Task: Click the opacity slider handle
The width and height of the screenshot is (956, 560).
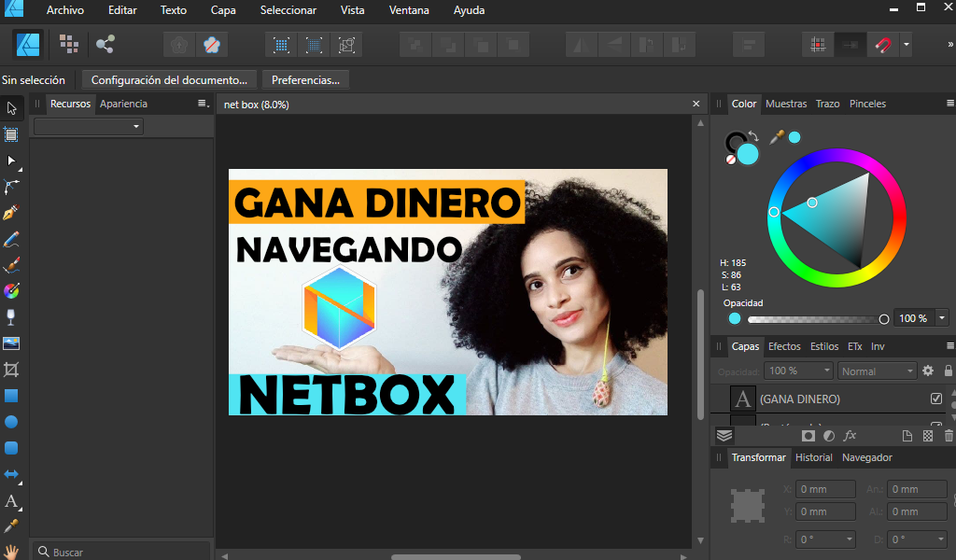Action: [883, 319]
